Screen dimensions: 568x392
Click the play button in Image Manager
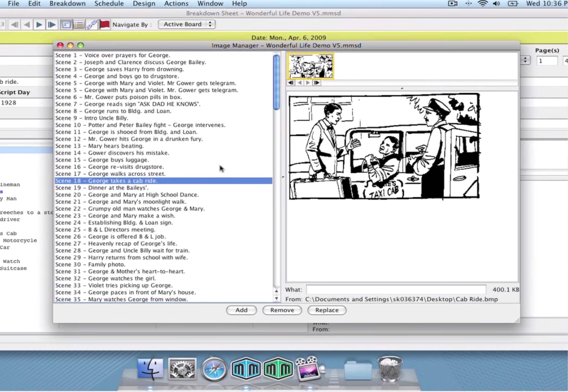[308, 82]
